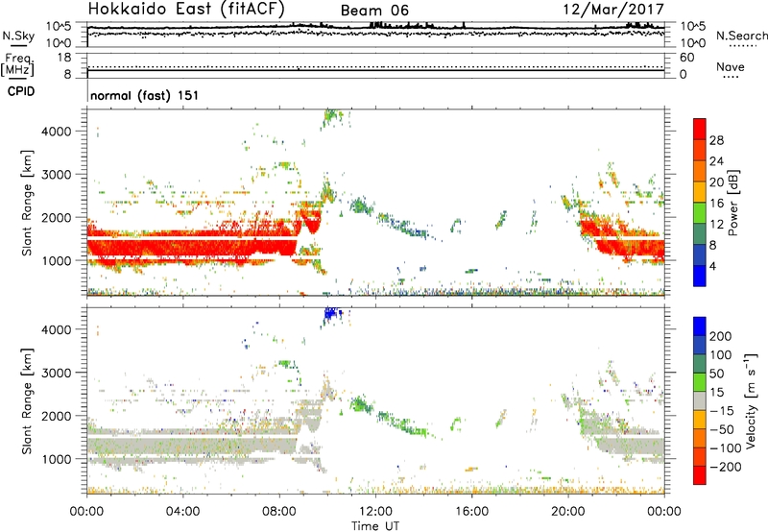The height and width of the screenshot is (532, 768).
Task: Click the date '12/Mar/2017'
Action: [x=613, y=10]
